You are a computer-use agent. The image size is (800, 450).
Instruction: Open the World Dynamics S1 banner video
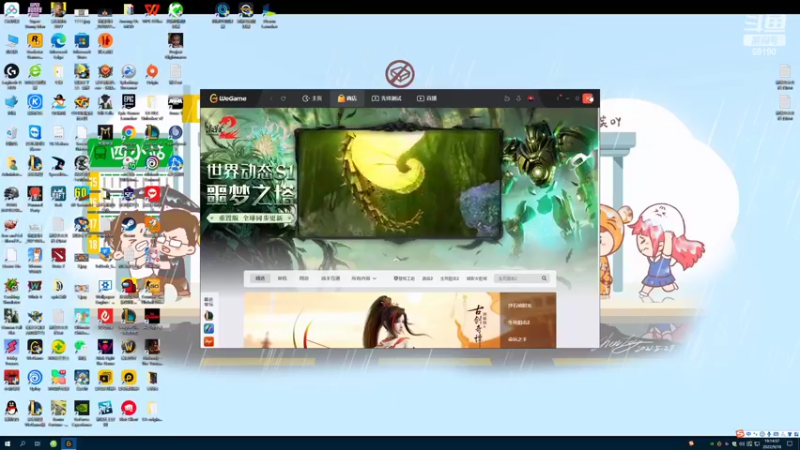coord(399,184)
